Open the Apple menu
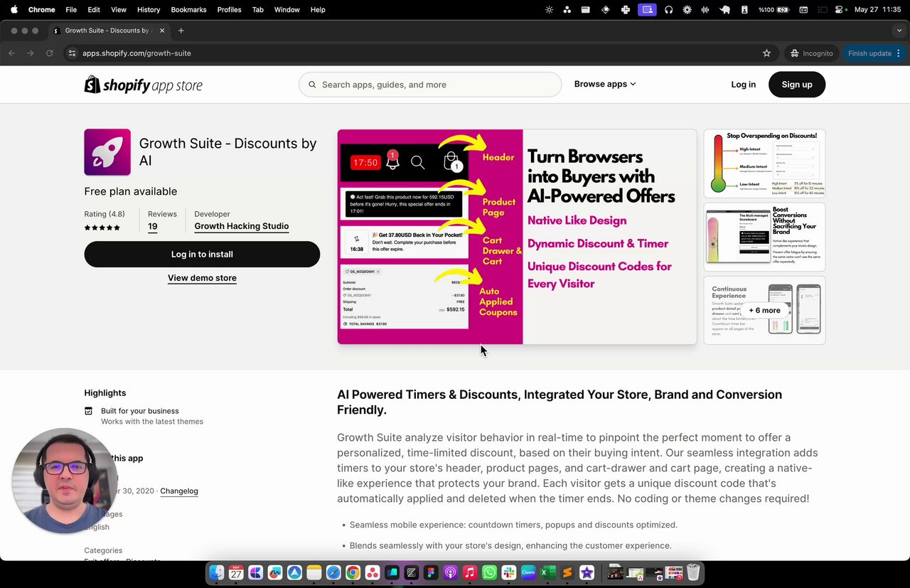Viewport: 910px width, 588px height. 14,10
